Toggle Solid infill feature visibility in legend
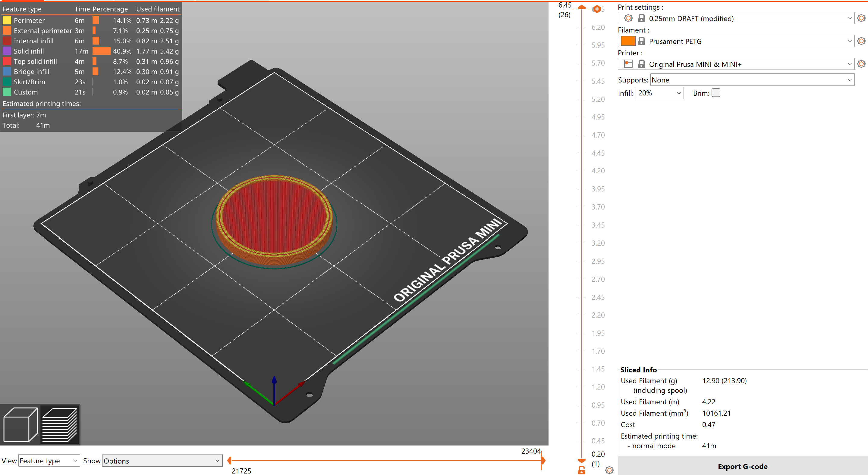 [x=29, y=51]
